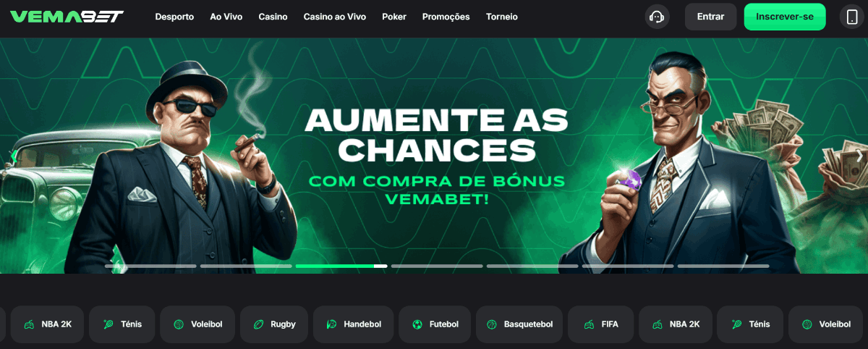Click the Entrar login button
The height and width of the screenshot is (349, 868).
(710, 17)
